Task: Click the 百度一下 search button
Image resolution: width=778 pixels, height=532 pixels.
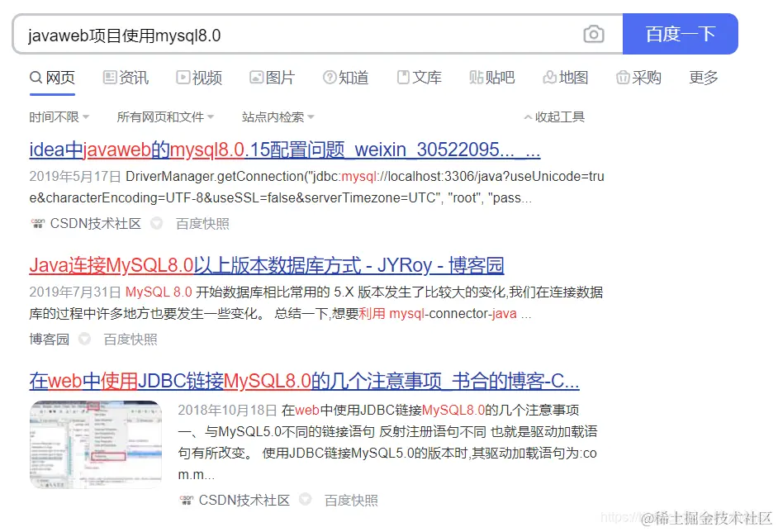Action: coord(681,34)
